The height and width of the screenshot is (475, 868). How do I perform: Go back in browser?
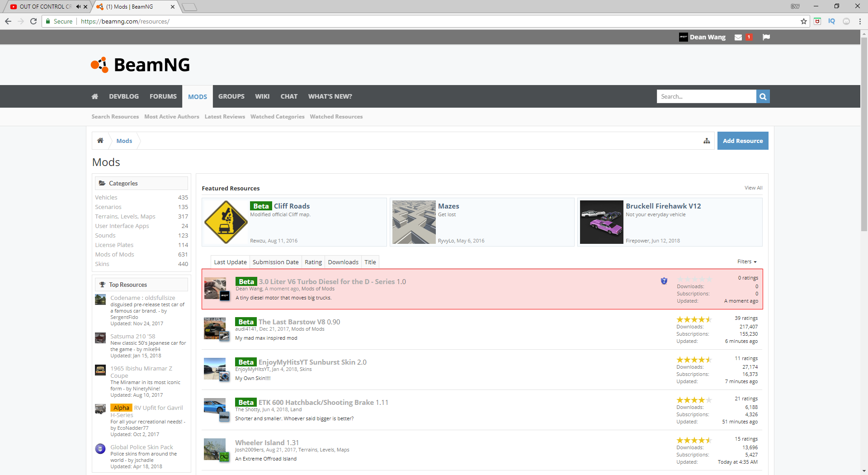[8, 21]
